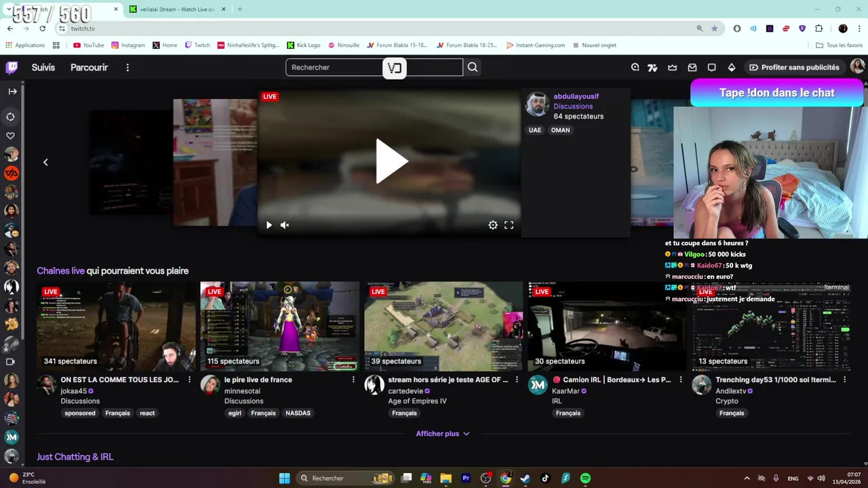Select the OMAN tag
The width and height of the screenshot is (868, 488).
click(x=560, y=130)
